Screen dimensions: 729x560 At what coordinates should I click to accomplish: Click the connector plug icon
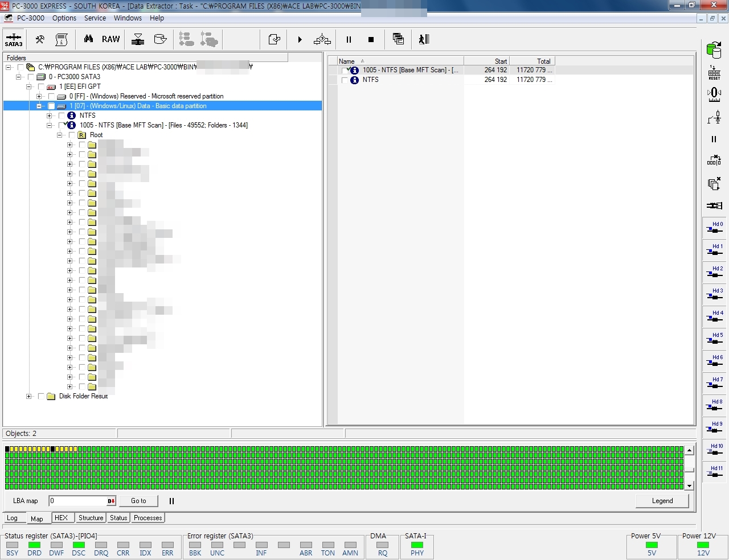(714, 205)
